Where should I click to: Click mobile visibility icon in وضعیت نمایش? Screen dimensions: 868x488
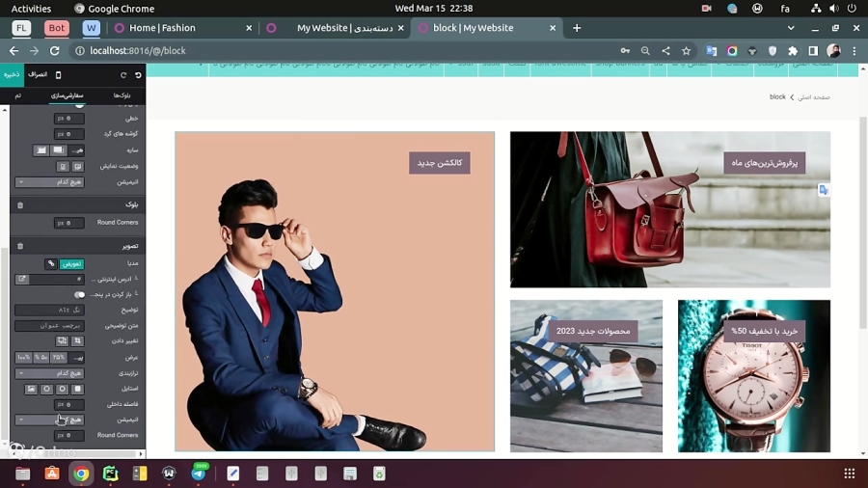[x=63, y=166]
